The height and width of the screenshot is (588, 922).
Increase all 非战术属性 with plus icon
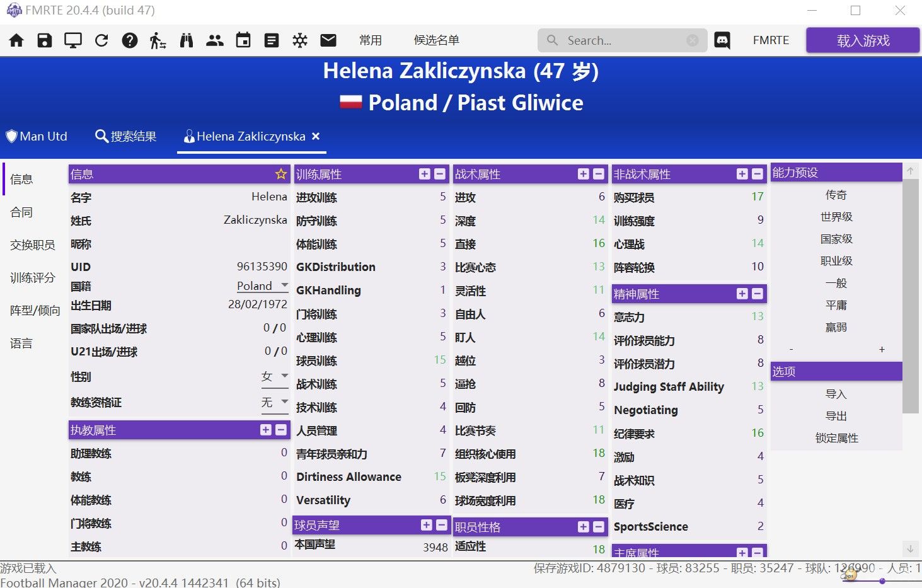[742, 174]
